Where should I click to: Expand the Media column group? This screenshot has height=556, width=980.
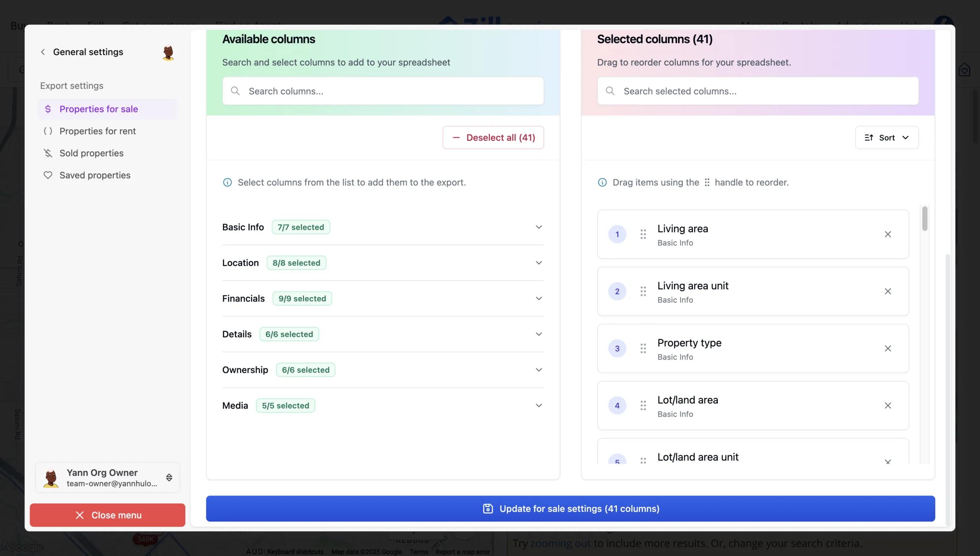(x=539, y=405)
